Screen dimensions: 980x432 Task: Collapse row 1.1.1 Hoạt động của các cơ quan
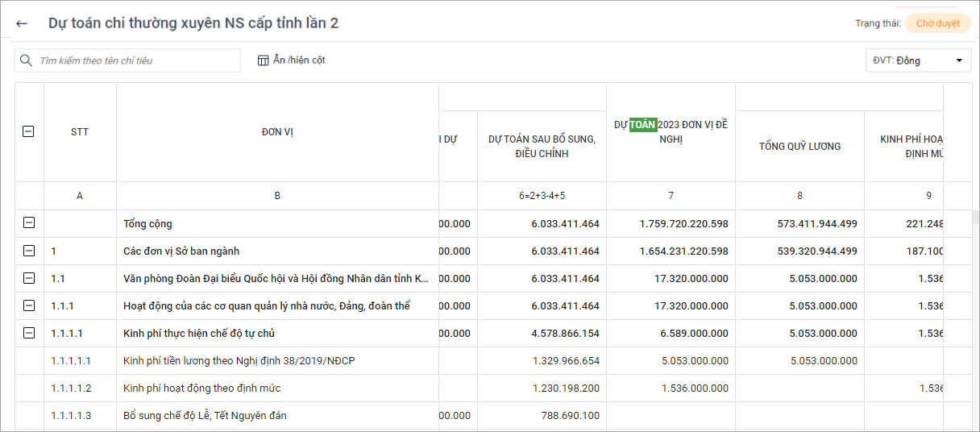point(29,305)
